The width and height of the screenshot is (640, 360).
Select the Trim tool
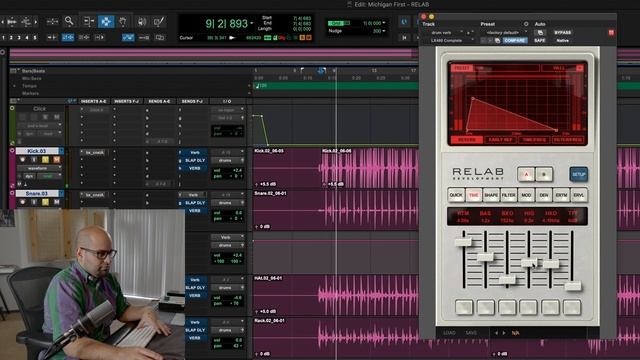coord(88,21)
